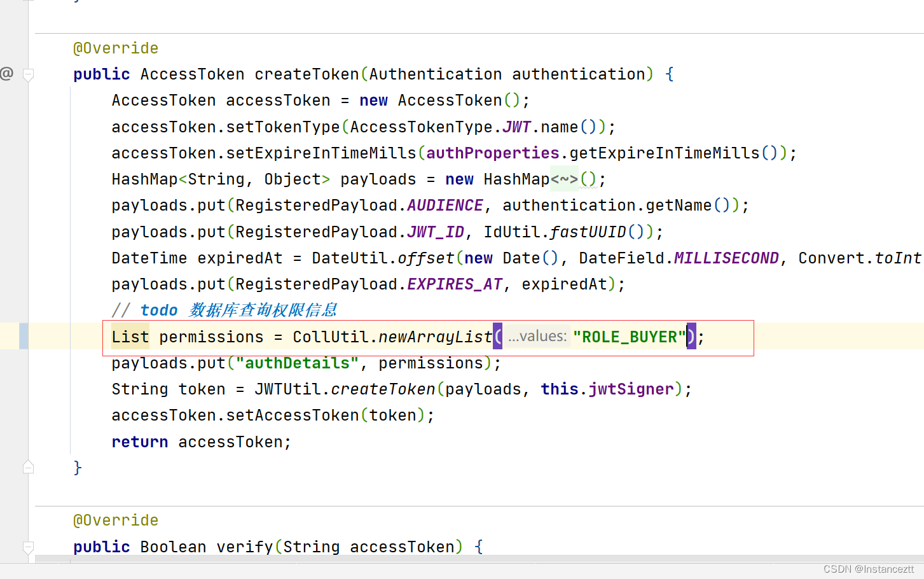Click the "ROLE_BUYER" string literal
This screenshot has width=924, height=579.
630,337
